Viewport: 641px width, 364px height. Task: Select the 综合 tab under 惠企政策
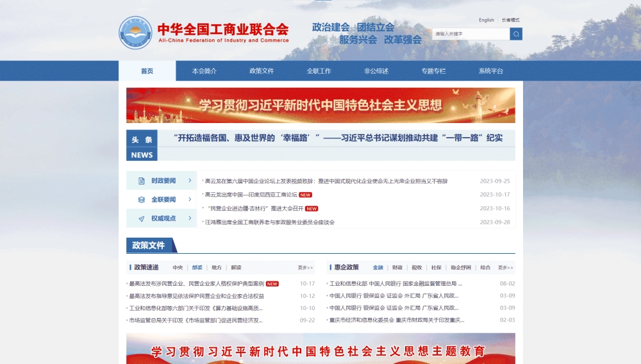pyautogui.click(x=485, y=268)
